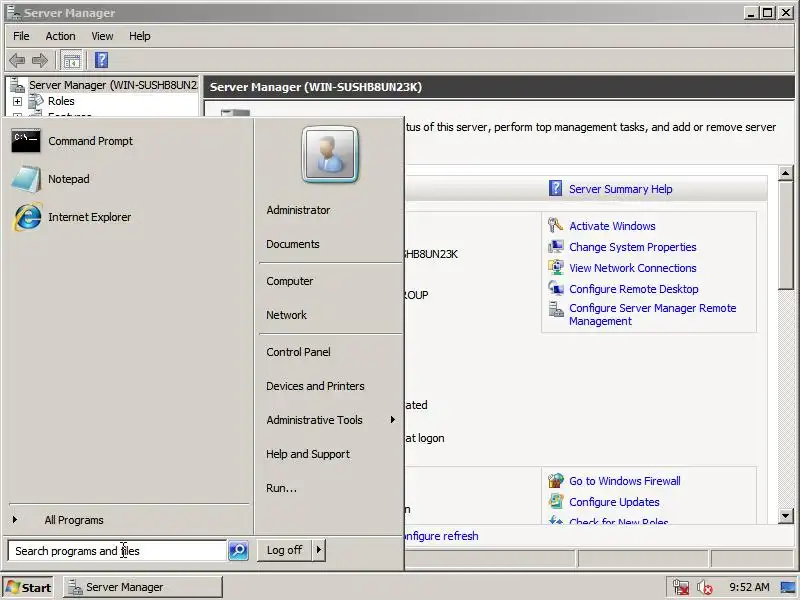Toggle the console tree pane toolbar icon
Image resolution: width=800 pixels, height=600 pixels.
pyautogui.click(x=71, y=61)
